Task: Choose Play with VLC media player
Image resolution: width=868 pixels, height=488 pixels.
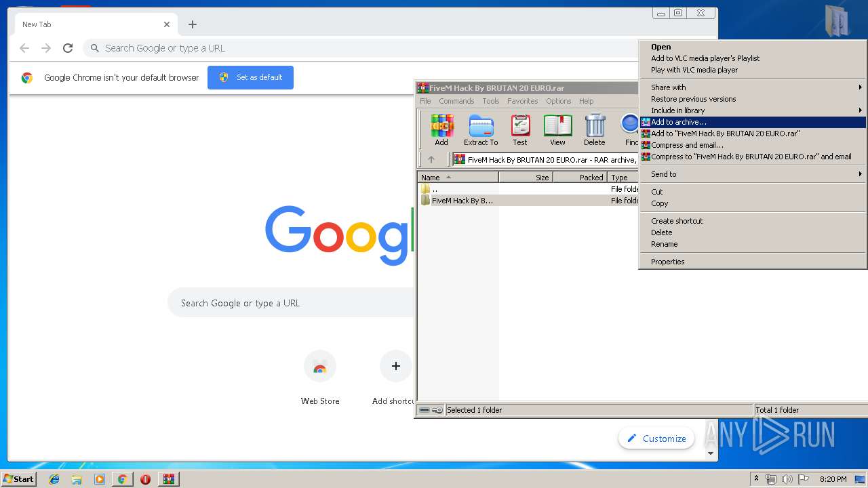Action: [x=753, y=70]
